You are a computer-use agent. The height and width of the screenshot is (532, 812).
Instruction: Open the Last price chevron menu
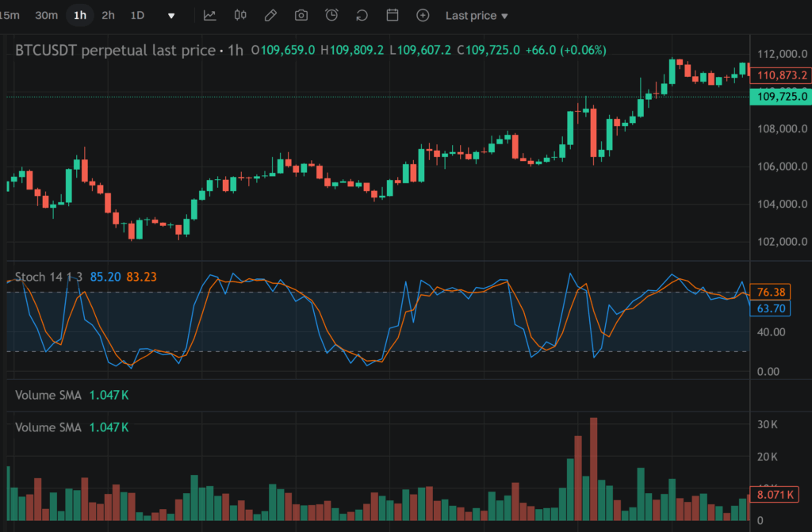point(505,15)
